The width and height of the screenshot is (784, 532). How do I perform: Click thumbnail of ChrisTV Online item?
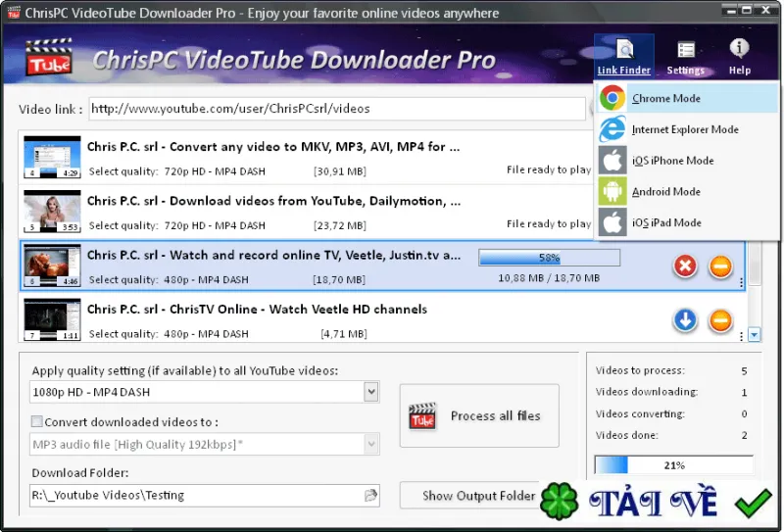[x=52, y=319]
